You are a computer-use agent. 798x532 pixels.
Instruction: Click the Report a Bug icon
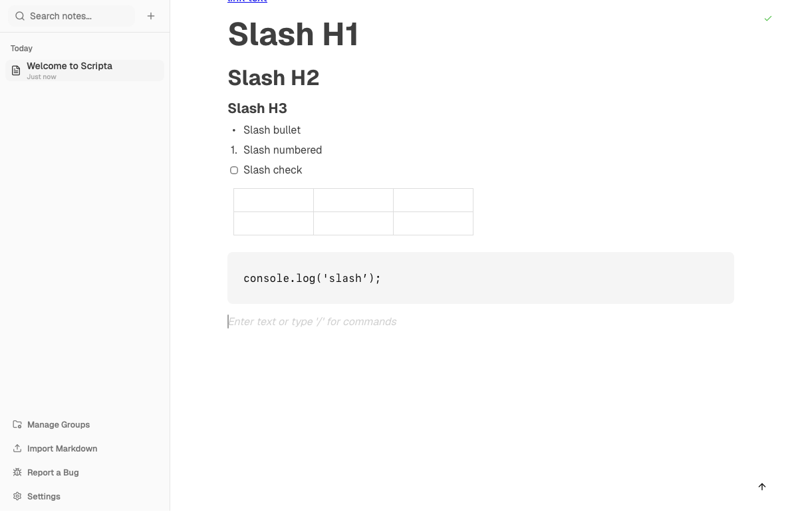[17, 472]
